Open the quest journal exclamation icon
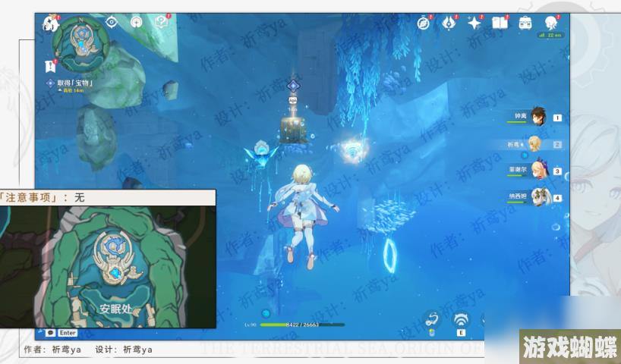The width and height of the screenshot is (621, 364). (x=51, y=67)
